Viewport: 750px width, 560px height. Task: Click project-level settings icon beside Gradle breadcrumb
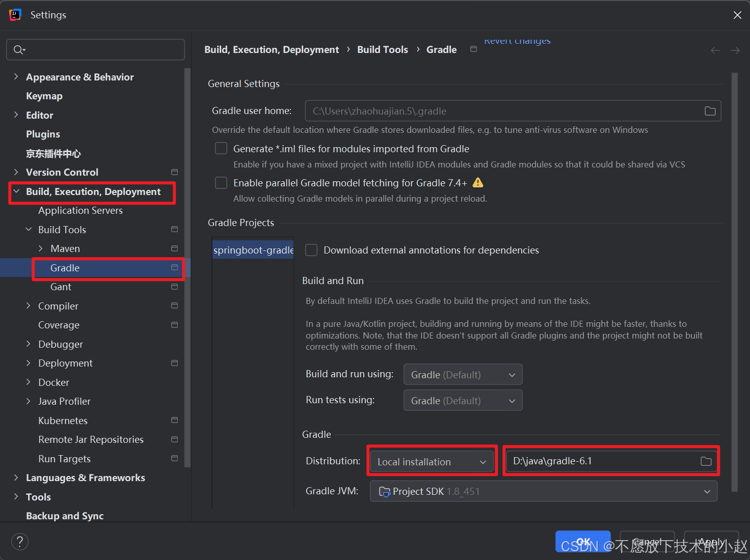(x=473, y=49)
